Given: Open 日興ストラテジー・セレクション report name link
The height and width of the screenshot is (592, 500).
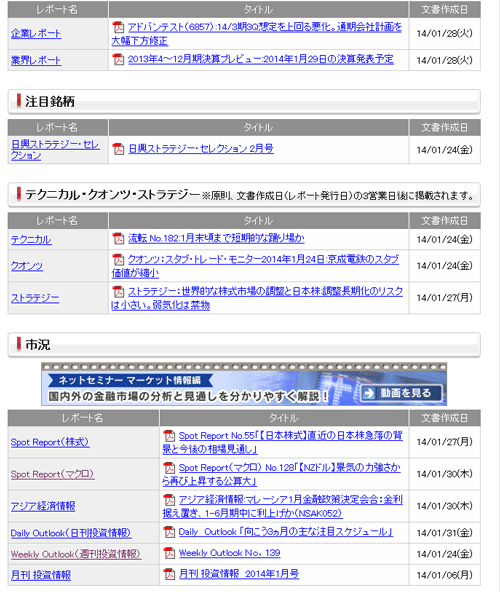Looking at the screenshot, I should point(55,150).
